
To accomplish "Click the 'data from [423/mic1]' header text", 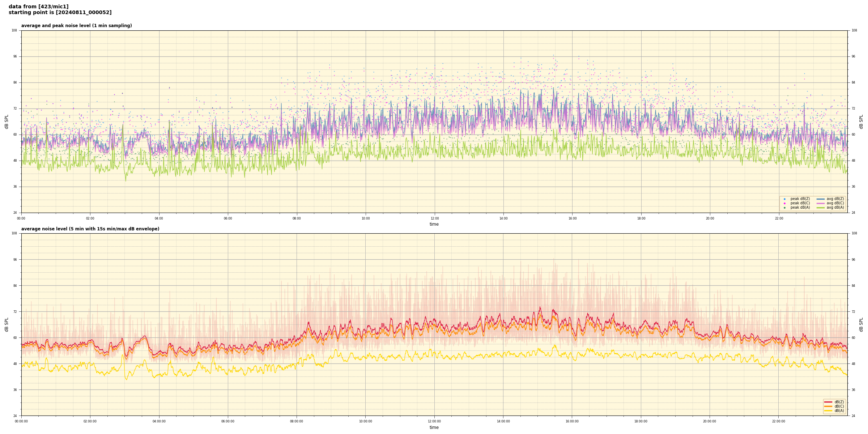I will point(38,7).
